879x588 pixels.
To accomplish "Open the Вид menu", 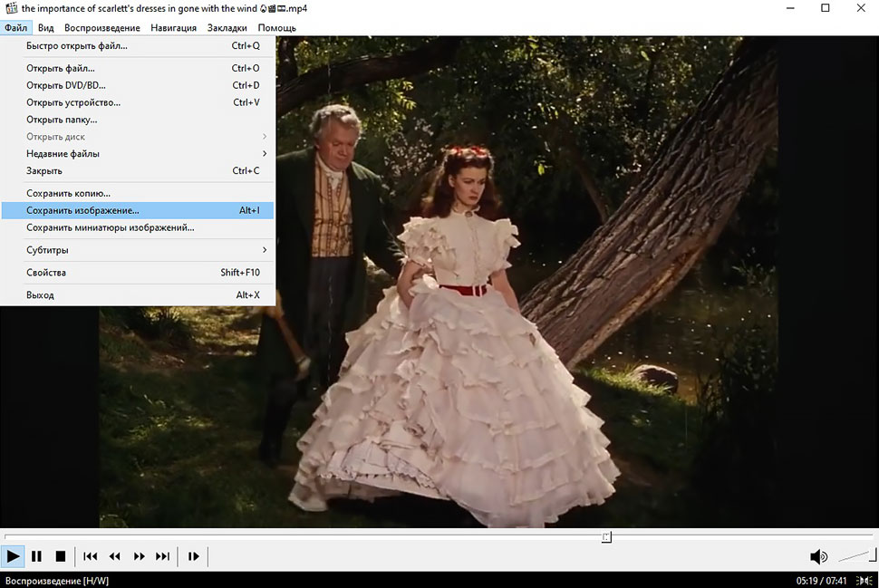I will tap(45, 27).
